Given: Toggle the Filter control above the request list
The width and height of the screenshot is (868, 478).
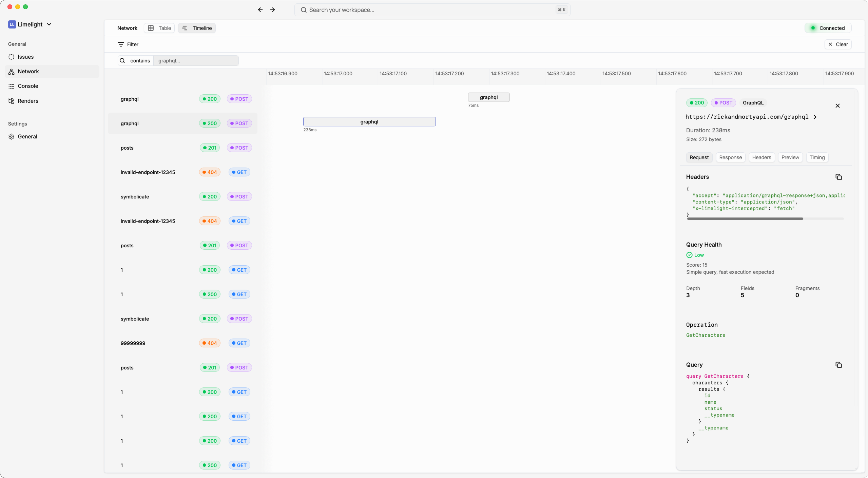Looking at the screenshot, I should click(x=128, y=44).
